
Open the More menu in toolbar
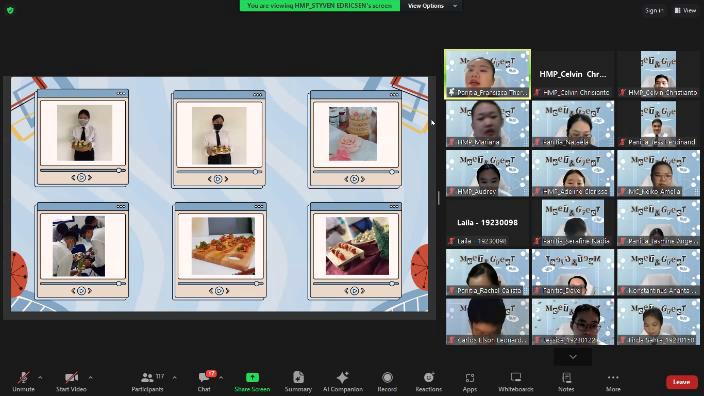pos(613,382)
